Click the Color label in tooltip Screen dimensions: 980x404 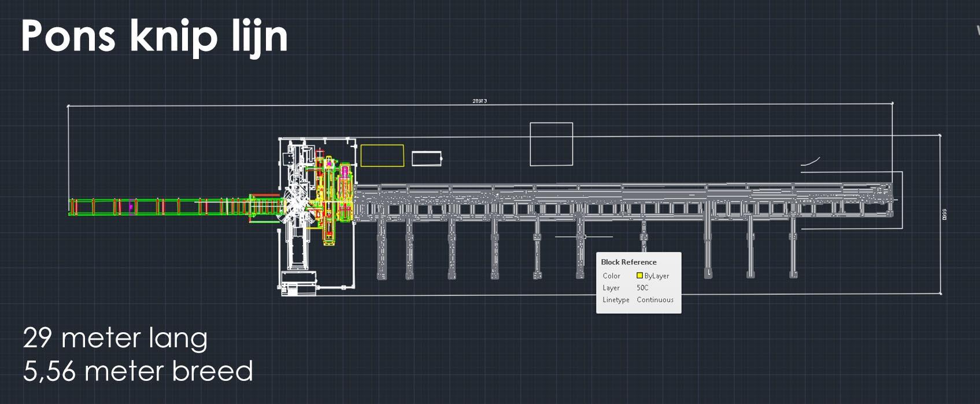tap(611, 276)
